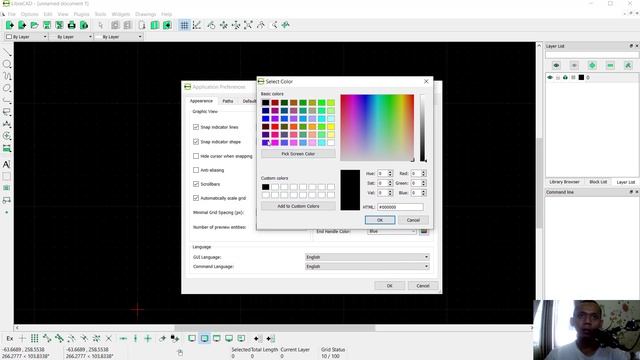
Task: Open the End Handle Color dropdown
Action: (392, 231)
